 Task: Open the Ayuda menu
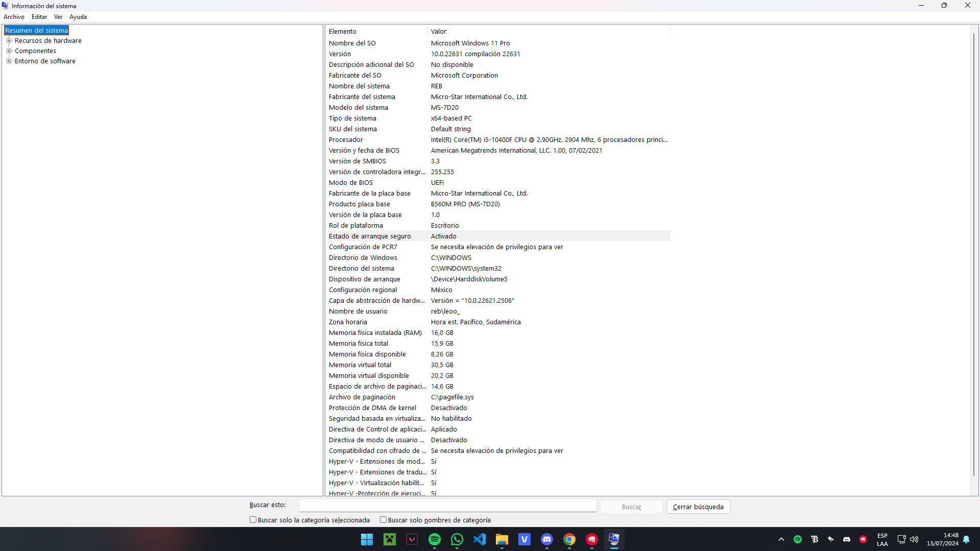[78, 17]
